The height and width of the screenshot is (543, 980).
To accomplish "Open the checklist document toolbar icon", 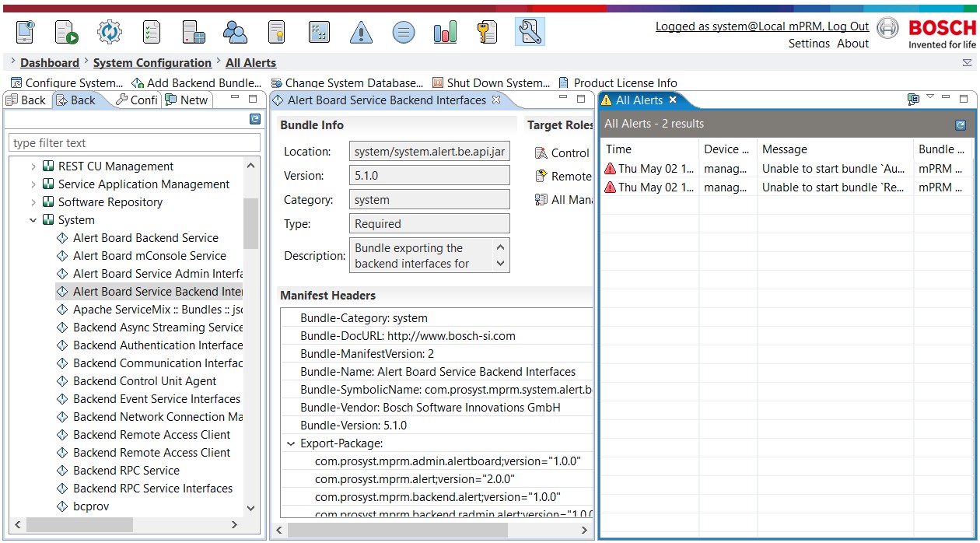I will pyautogui.click(x=152, y=32).
